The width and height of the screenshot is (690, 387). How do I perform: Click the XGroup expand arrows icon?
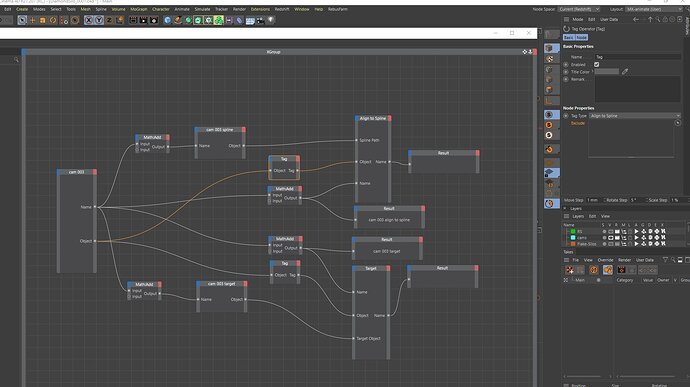[x=525, y=52]
